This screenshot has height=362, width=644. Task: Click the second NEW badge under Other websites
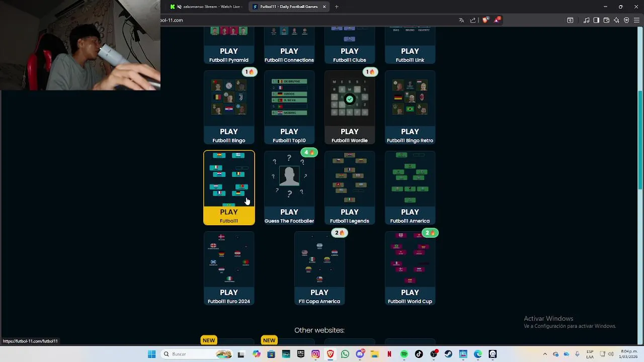point(269,340)
